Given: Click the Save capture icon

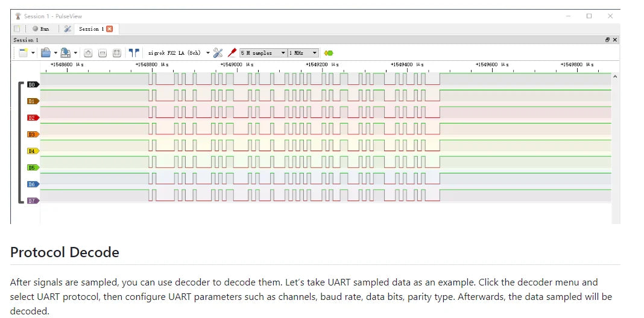Looking at the screenshot, I should tap(65, 53).
